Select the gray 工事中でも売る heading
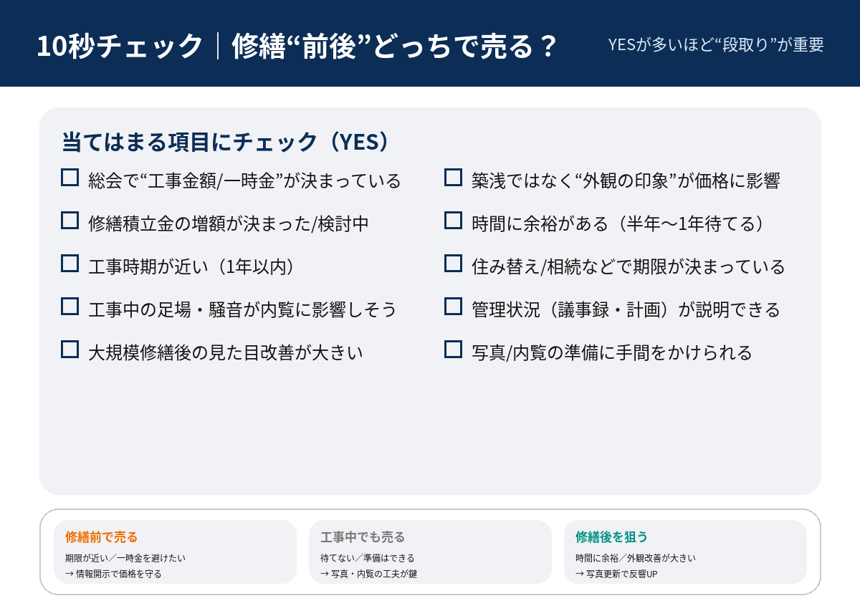This screenshot has height=616, width=860. click(x=363, y=537)
